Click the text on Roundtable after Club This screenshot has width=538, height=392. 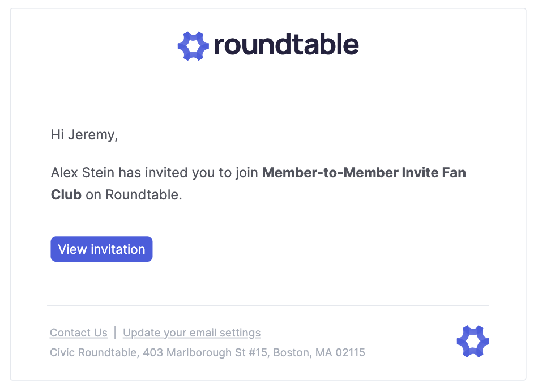(x=134, y=195)
